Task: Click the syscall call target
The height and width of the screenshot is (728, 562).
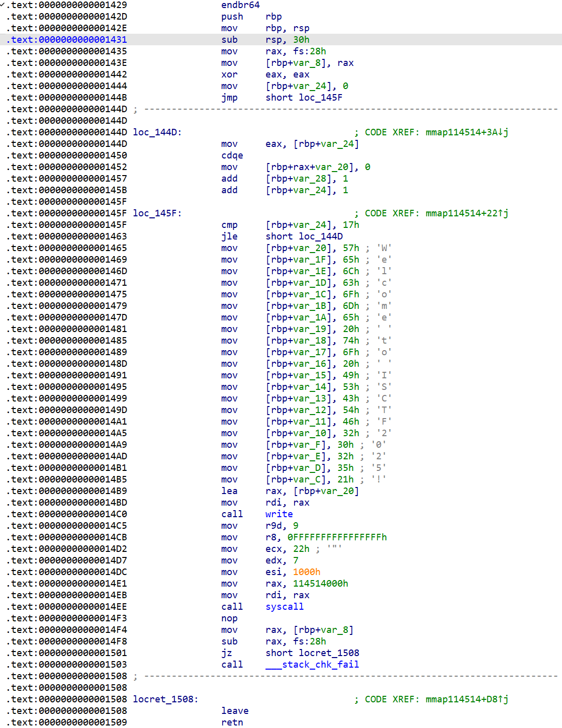Action: click(x=284, y=607)
